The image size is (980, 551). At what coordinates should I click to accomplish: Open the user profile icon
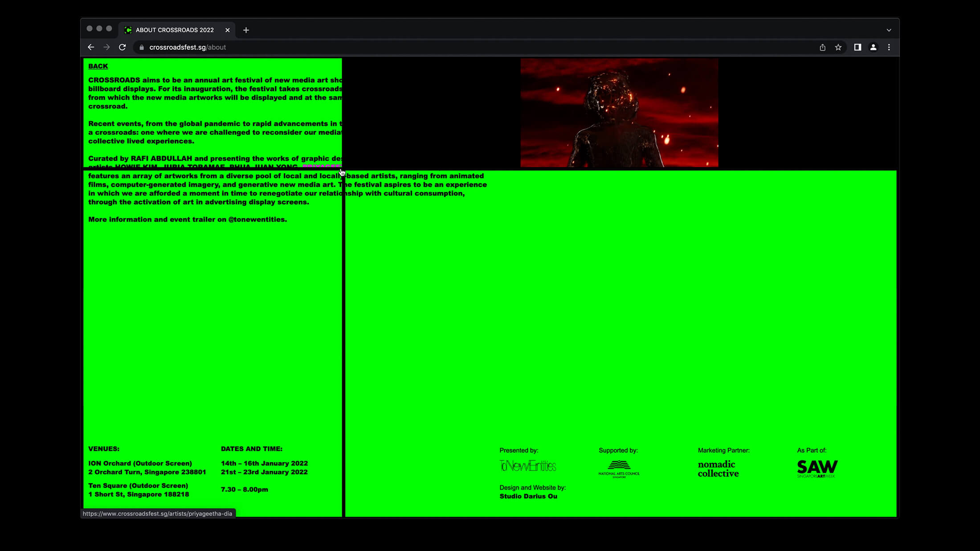873,47
